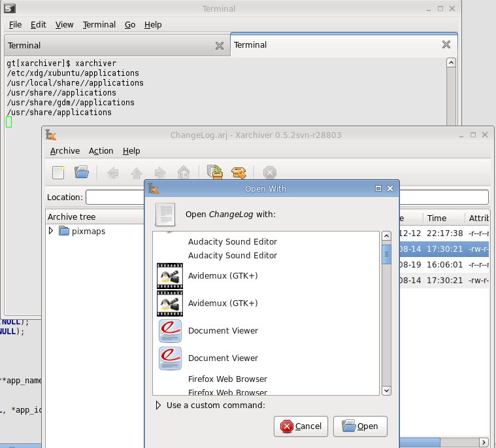Open the Archive menu in Xarchiver
The height and width of the screenshot is (448, 496).
click(x=65, y=151)
